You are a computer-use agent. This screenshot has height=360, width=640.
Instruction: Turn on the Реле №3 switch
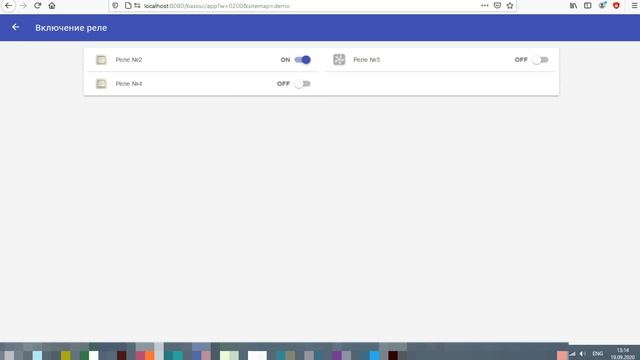point(540,60)
